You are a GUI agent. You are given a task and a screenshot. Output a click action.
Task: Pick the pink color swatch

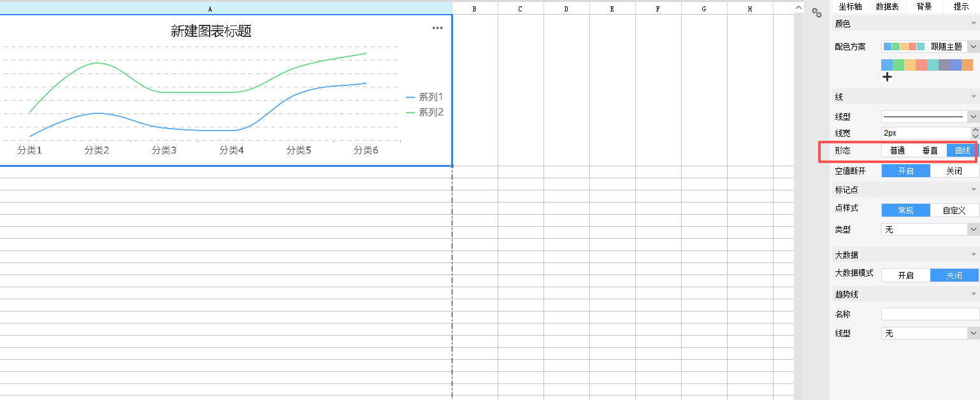point(921,65)
